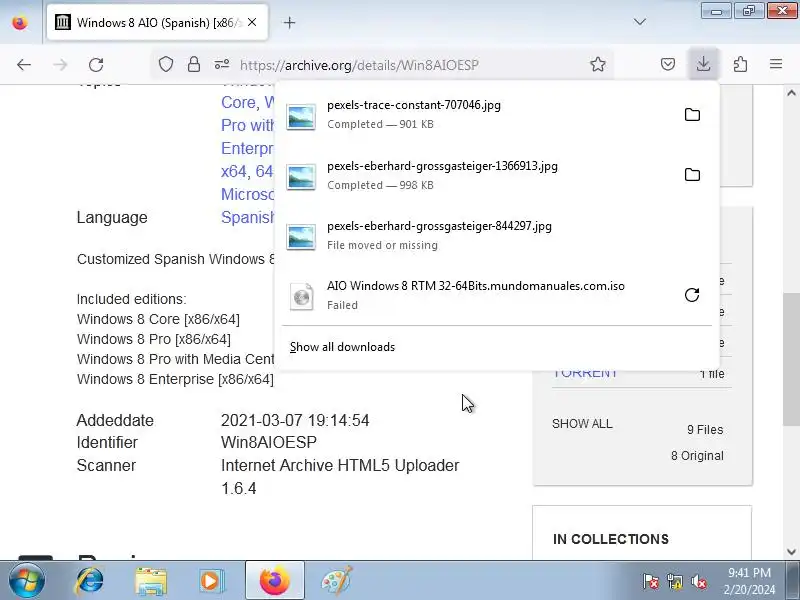Screen dimensions: 800x600
Task: Show pexels-trace-constant-707046.jpg in folder
Action: (692, 114)
